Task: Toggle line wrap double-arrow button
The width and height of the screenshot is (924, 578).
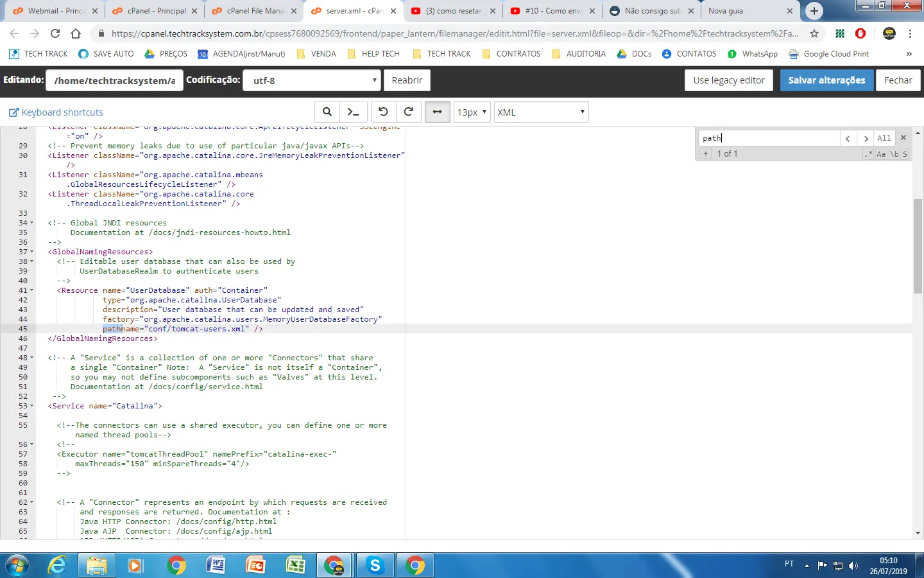Action: pos(438,112)
